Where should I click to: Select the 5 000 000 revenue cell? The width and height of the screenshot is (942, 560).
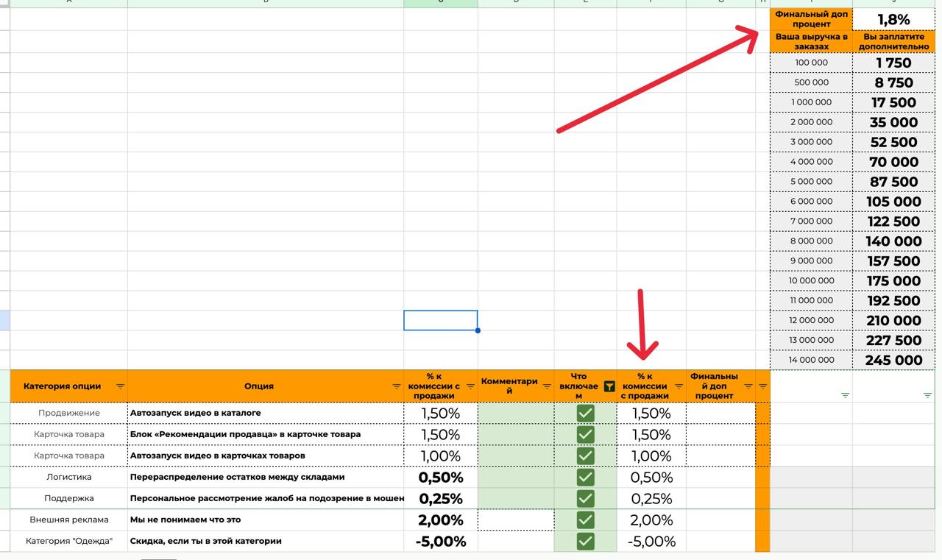[x=811, y=182]
